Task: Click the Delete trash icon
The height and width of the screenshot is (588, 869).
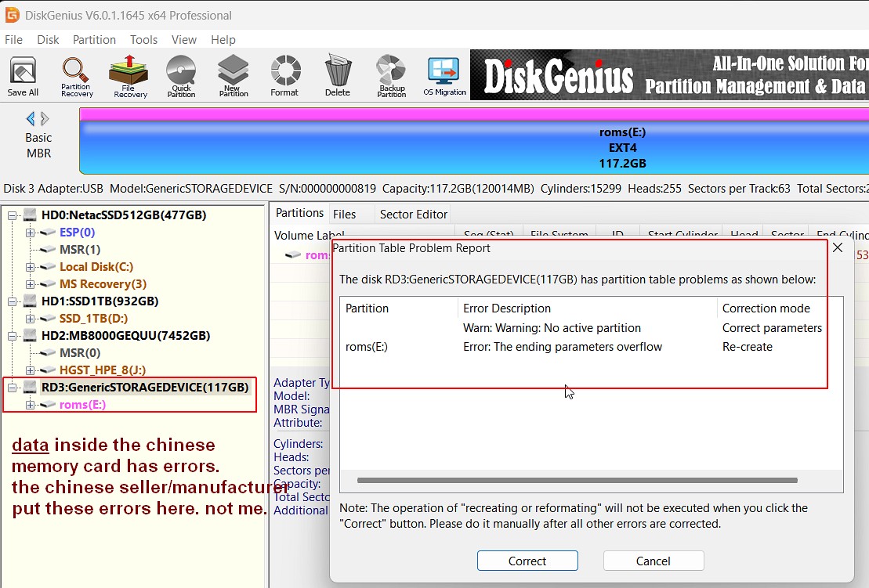Action: (x=338, y=75)
